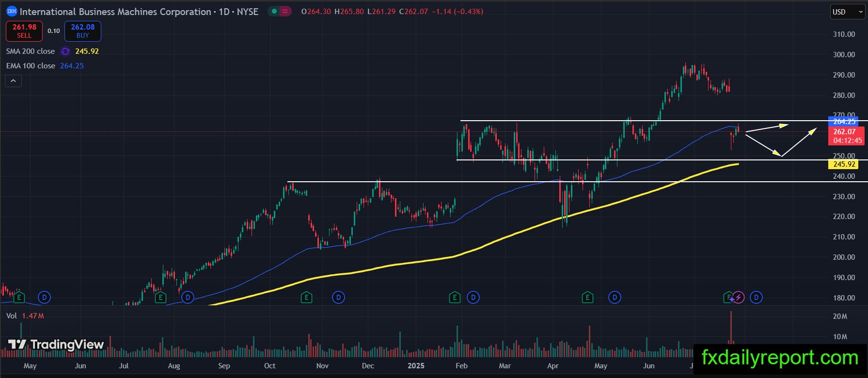Open the TradingView logo link

[x=56, y=345]
